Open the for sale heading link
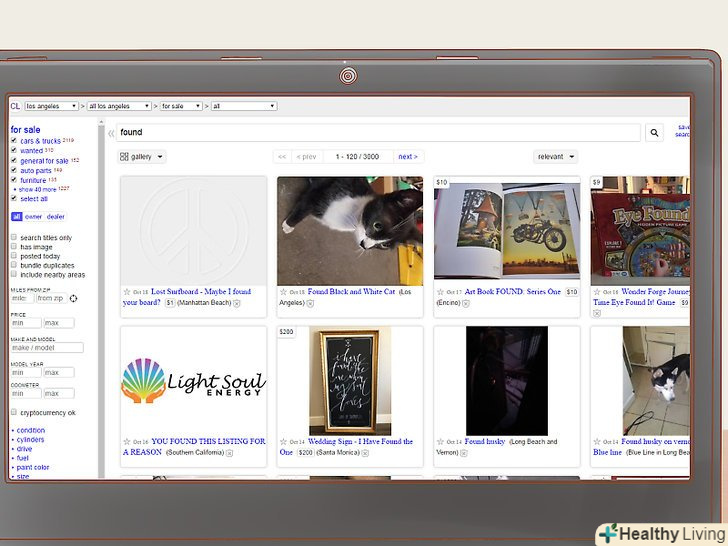This screenshot has height=546, width=728. (x=25, y=130)
